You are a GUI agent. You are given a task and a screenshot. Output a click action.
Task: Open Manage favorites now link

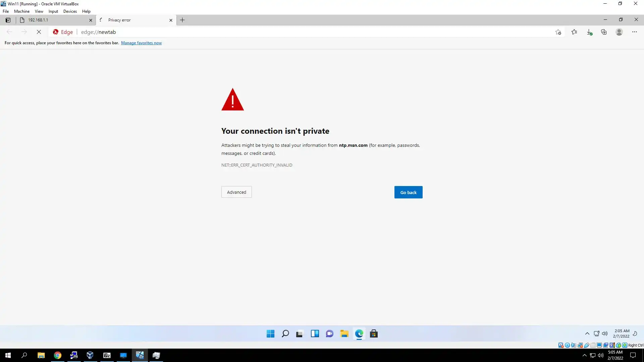click(x=141, y=43)
